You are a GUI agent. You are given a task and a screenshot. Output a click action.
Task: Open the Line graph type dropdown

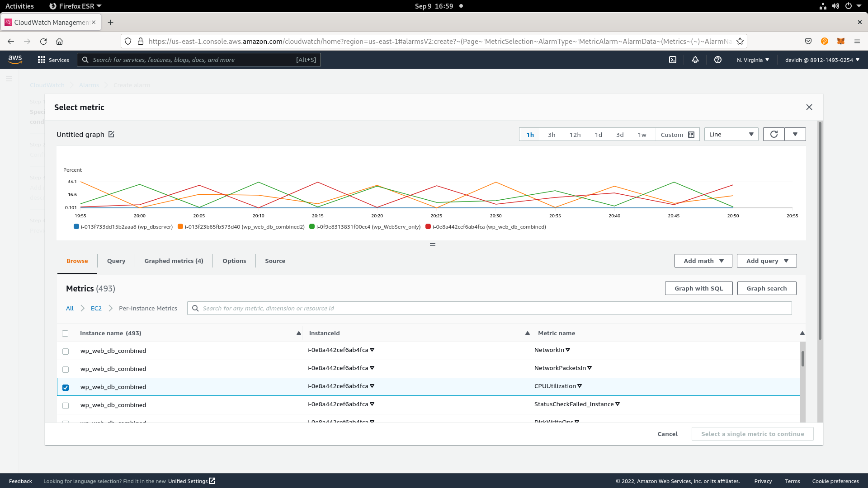pyautogui.click(x=731, y=134)
